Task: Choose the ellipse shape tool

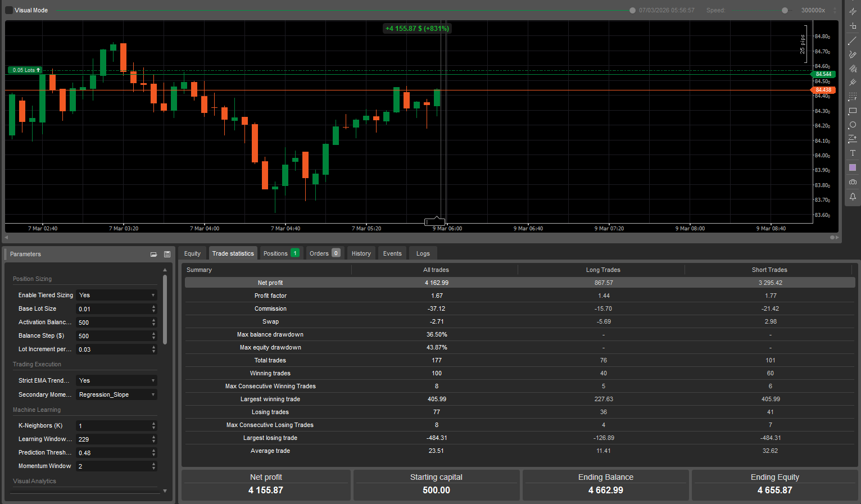Action: coord(853,125)
